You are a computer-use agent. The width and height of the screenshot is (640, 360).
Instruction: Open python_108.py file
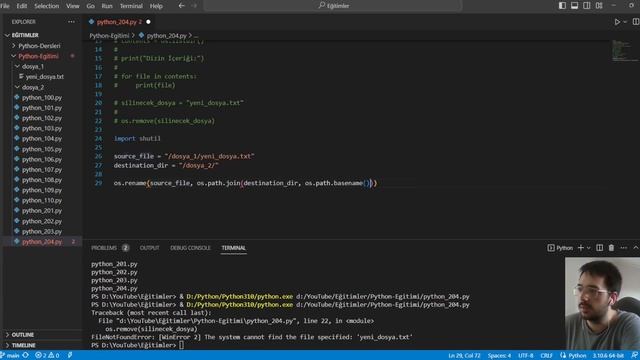42,180
